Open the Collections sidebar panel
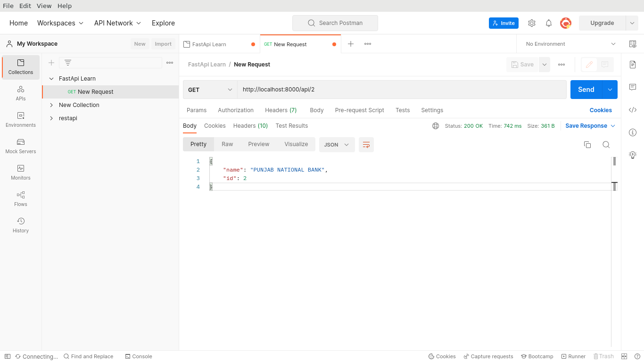Image resolution: width=644 pixels, height=362 pixels. click(x=21, y=67)
